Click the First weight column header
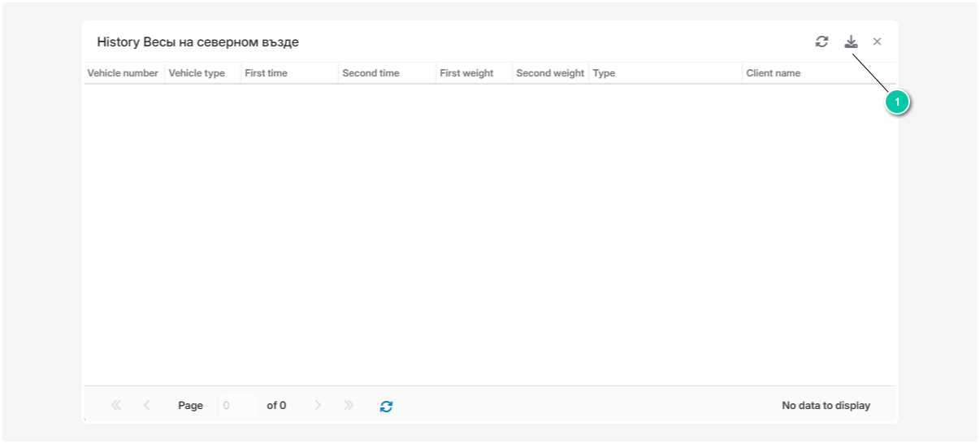This screenshot has width=980, height=444. point(466,73)
